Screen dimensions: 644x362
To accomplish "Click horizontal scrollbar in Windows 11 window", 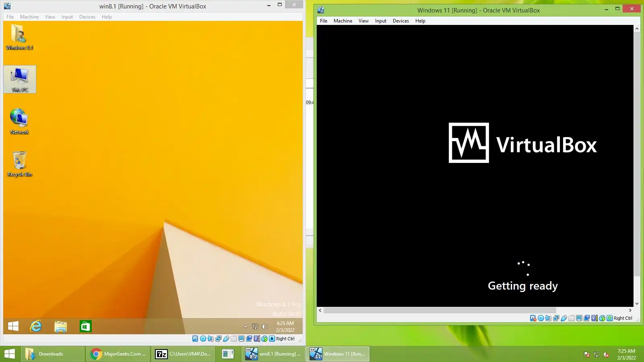I will [440, 310].
